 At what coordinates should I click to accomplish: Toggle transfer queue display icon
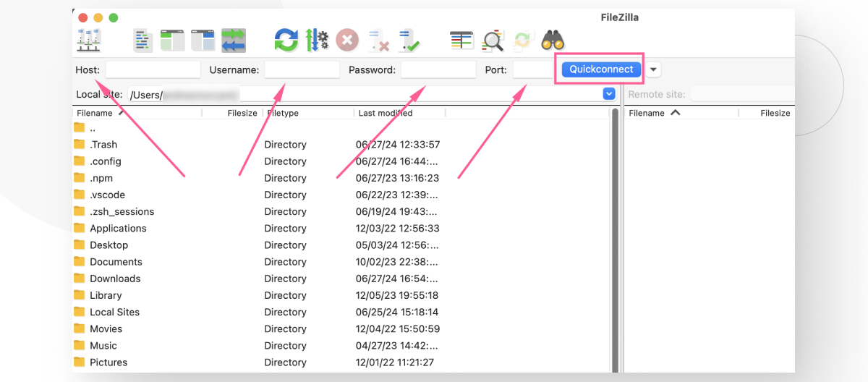pos(234,40)
